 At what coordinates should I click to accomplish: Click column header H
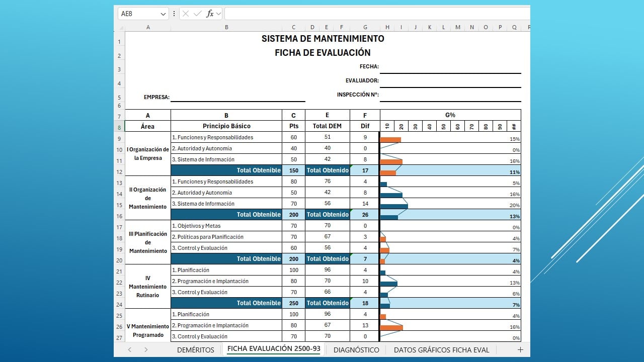(386, 27)
